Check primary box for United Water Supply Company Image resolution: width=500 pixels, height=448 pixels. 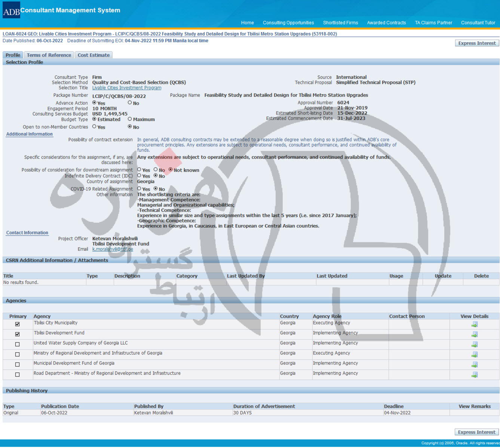click(17, 345)
